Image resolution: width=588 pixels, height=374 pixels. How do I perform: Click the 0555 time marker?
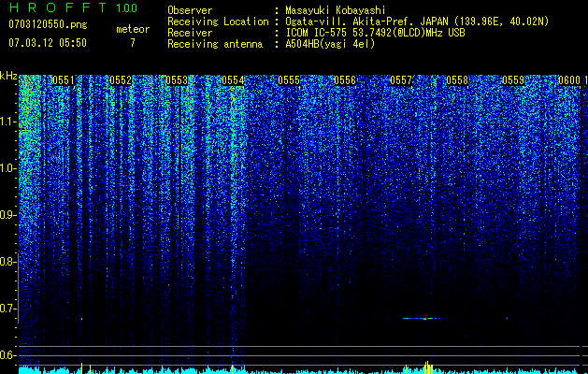point(289,80)
